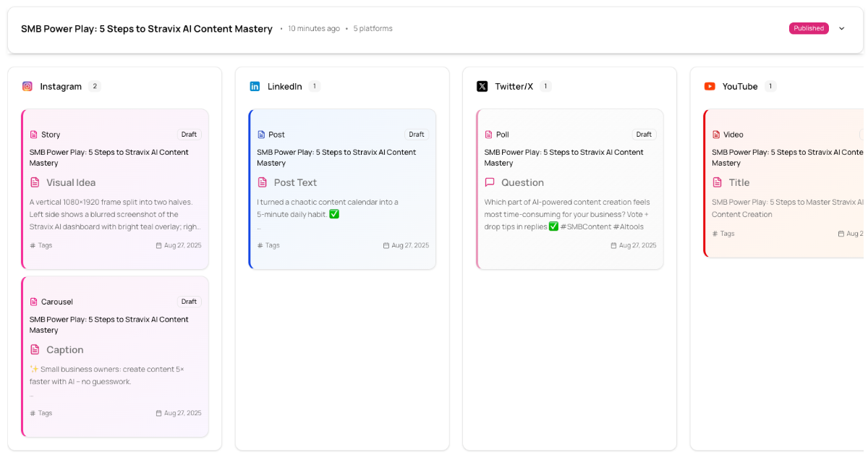Viewport: 868px width, 455px height.
Task: Click the campaign title in header
Action: tap(146, 29)
